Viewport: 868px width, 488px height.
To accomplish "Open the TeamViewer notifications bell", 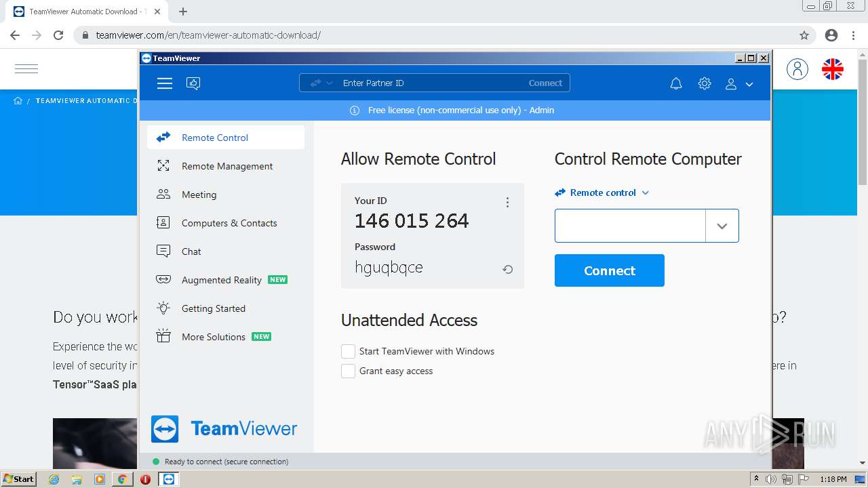I will [x=676, y=83].
